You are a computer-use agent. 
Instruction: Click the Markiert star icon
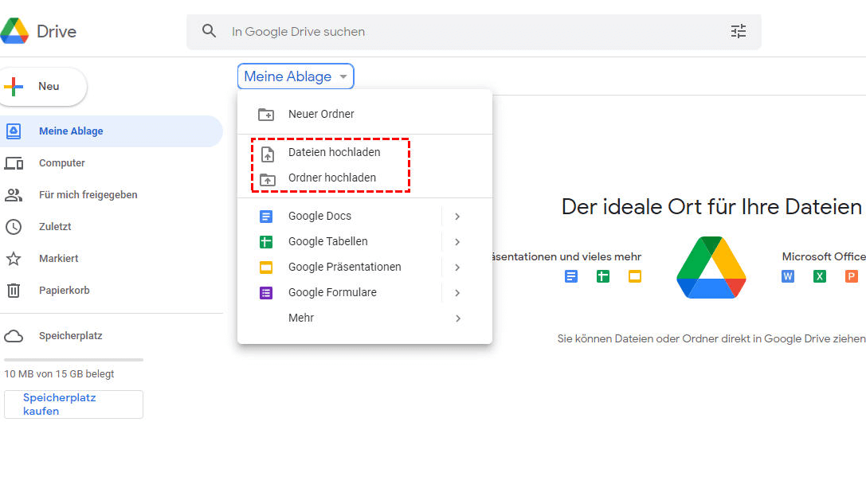point(14,259)
